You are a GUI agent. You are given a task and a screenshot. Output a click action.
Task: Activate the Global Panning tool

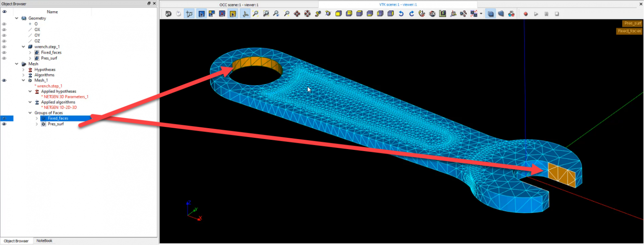click(307, 13)
